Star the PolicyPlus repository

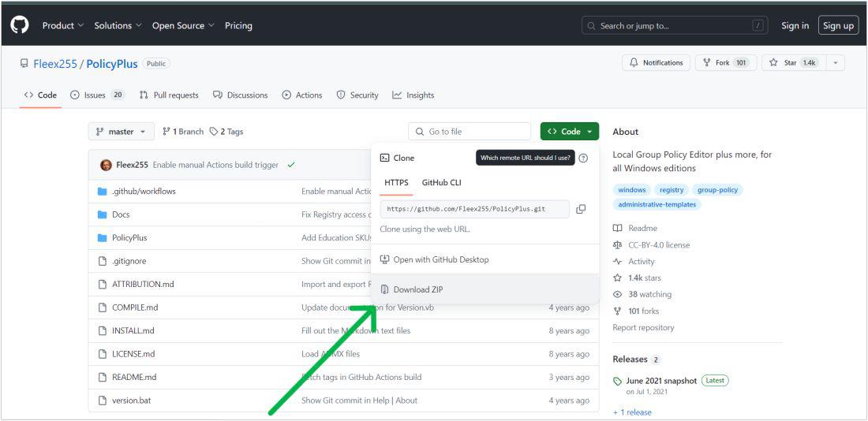pos(794,63)
